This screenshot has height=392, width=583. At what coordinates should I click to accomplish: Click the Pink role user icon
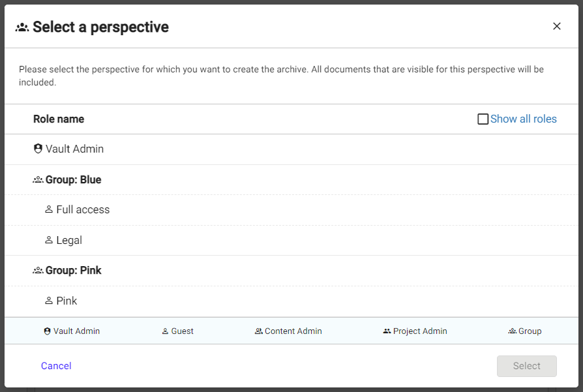(49, 301)
